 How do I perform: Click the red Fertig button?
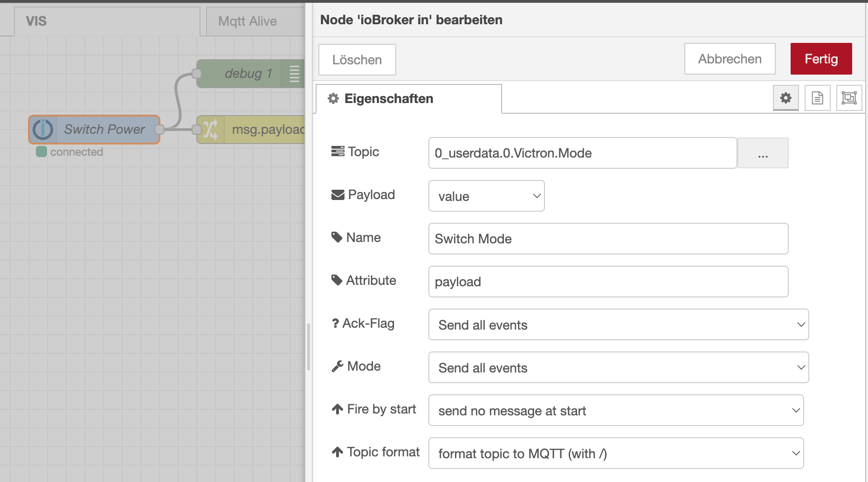[x=821, y=59]
